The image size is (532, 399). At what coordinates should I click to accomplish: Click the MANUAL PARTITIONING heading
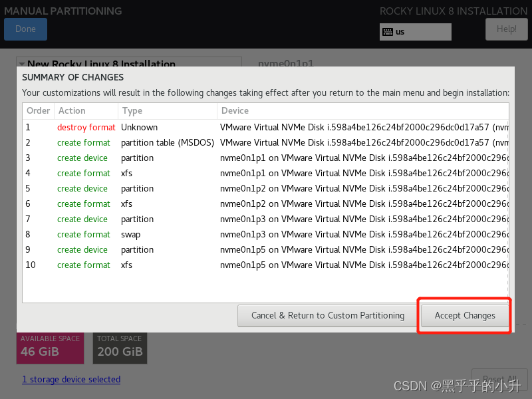(63, 11)
